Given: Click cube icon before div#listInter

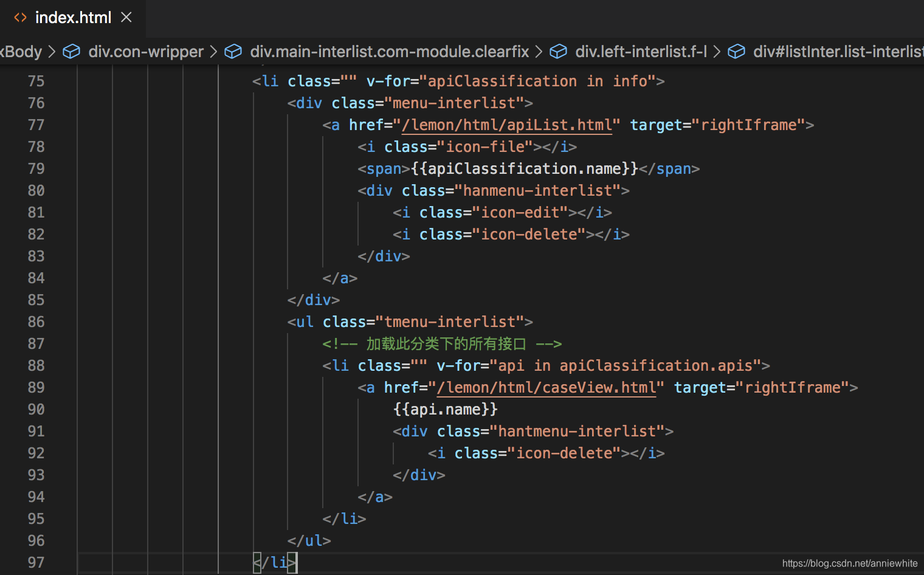Looking at the screenshot, I should tap(737, 52).
